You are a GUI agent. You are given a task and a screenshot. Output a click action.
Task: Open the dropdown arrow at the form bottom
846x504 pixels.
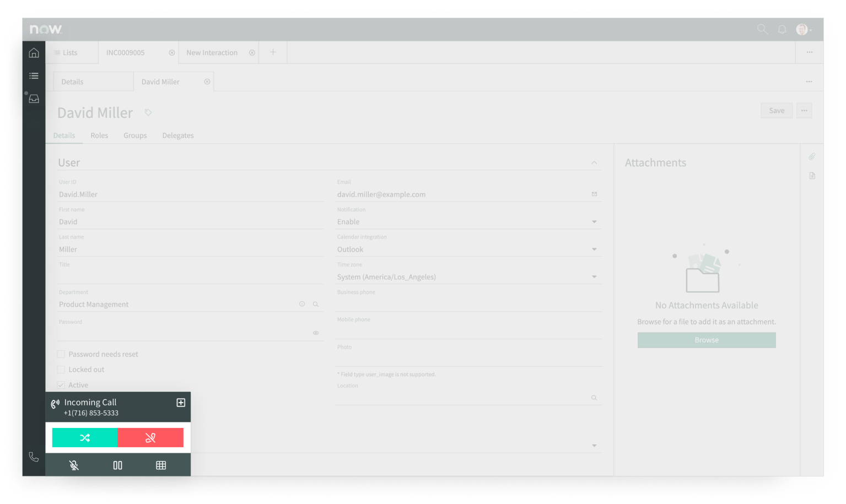[594, 446]
